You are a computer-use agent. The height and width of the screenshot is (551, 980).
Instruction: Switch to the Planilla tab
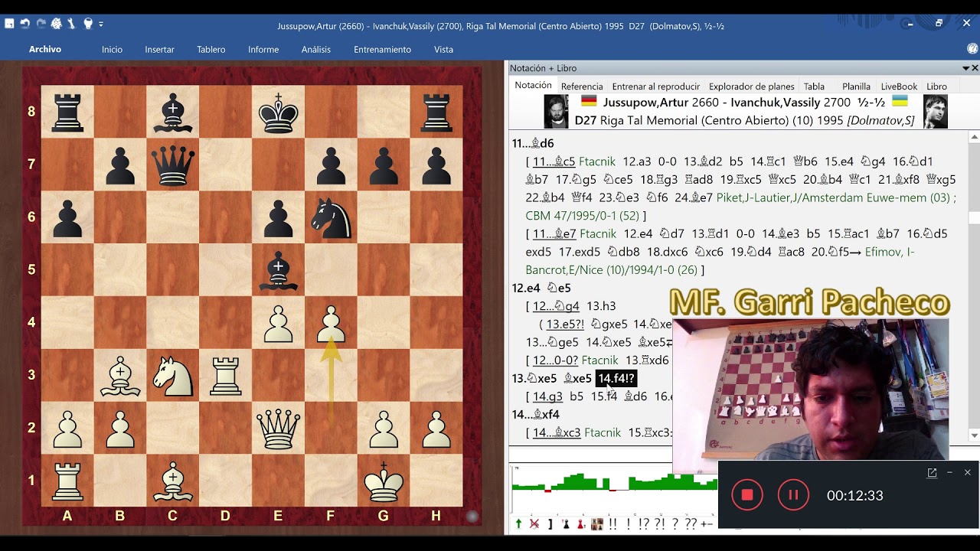pos(856,86)
